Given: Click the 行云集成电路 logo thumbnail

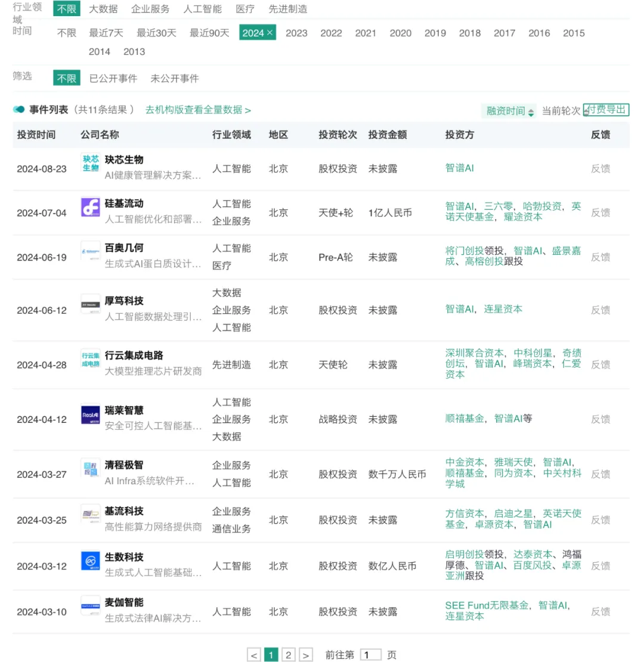Looking at the screenshot, I should coord(91,358).
